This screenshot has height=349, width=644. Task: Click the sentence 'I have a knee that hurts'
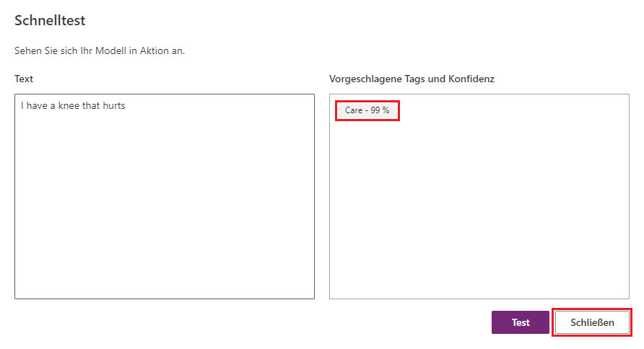pyautogui.click(x=73, y=106)
